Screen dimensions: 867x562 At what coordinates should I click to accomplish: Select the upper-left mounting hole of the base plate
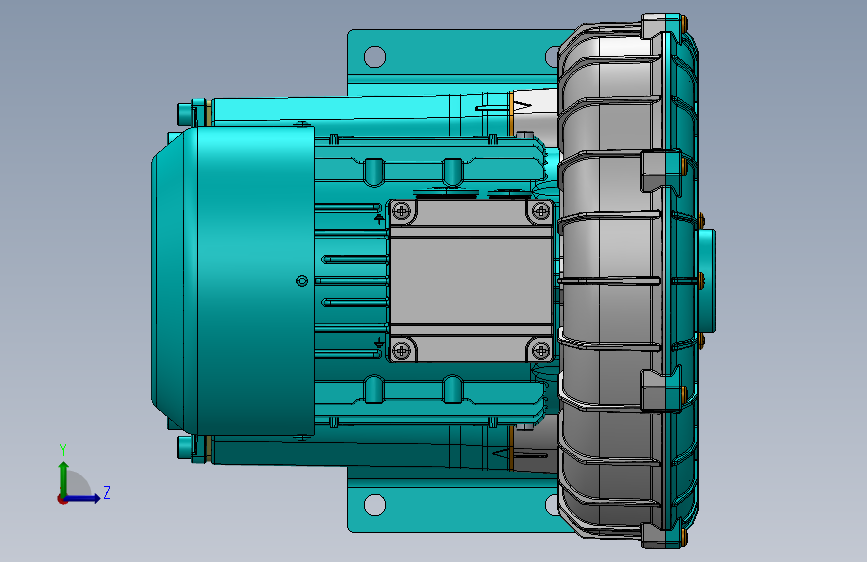click(375, 56)
